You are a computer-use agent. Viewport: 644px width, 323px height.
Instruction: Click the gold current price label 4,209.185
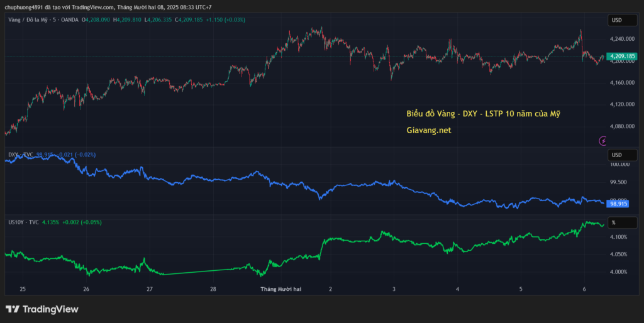coord(622,56)
